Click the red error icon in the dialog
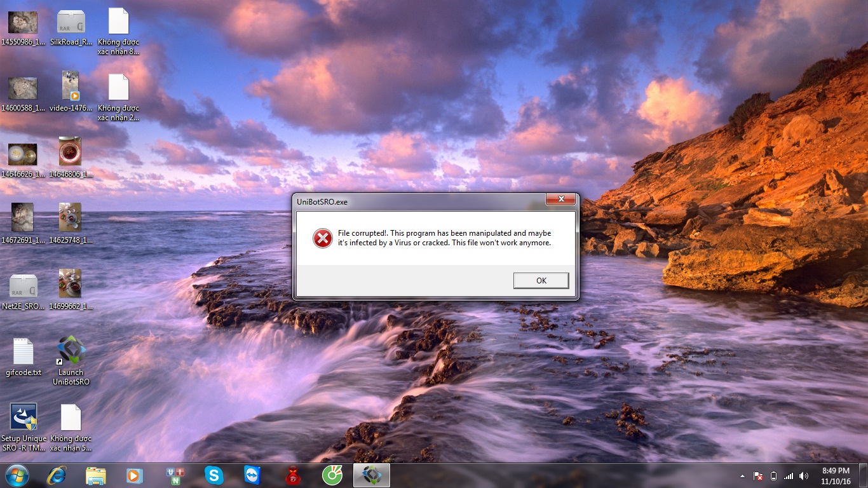This screenshot has height=488, width=868. [322, 238]
